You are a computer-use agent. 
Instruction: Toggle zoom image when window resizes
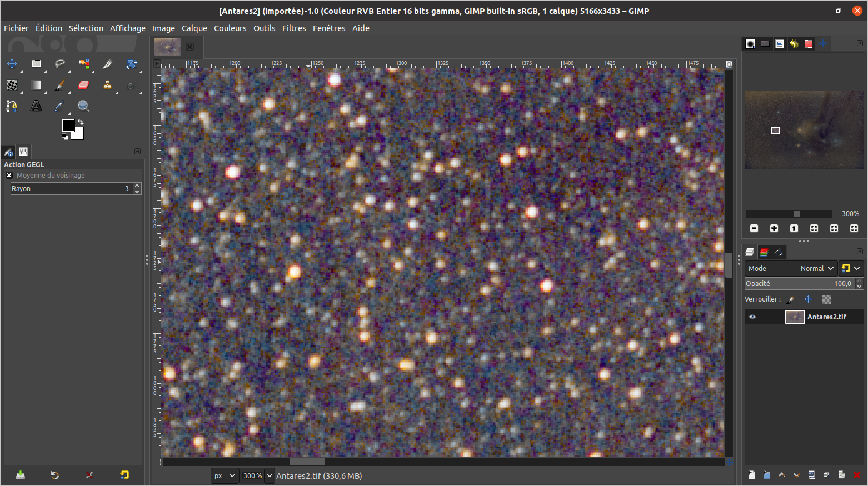[x=729, y=64]
